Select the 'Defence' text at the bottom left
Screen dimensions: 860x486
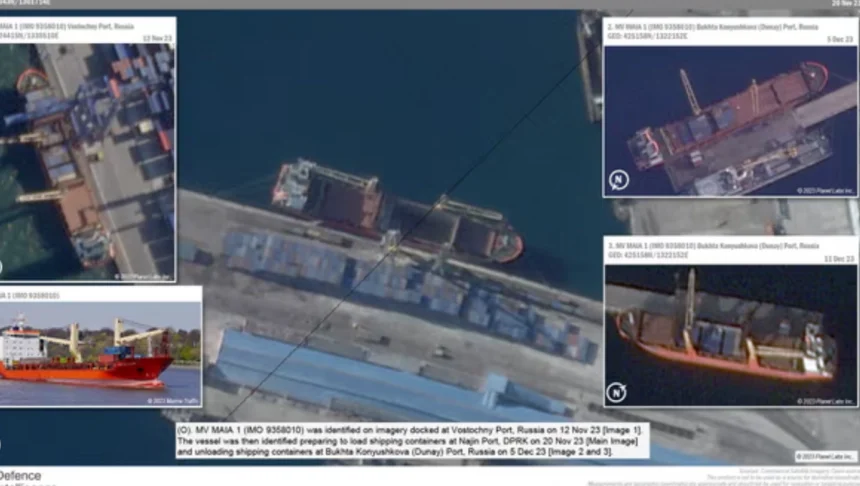click(20, 476)
